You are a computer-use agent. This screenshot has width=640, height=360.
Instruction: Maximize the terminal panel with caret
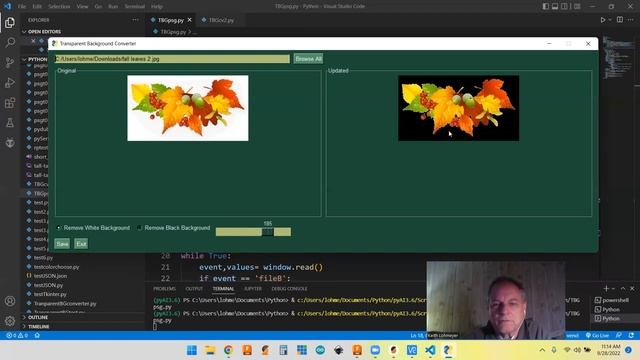[623, 289]
